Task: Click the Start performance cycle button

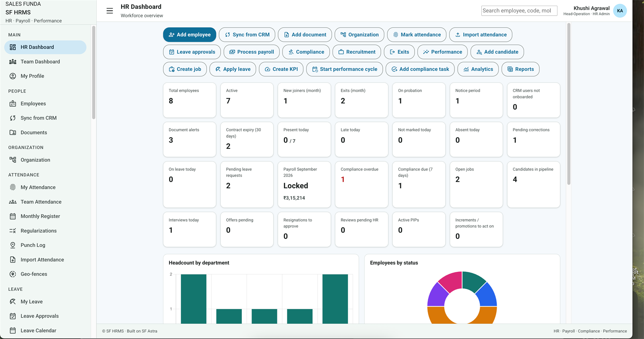Action: tap(345, 69)
